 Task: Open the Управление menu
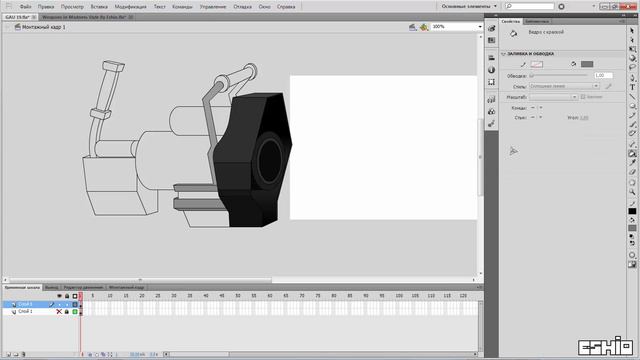click(x=213, y=7)
